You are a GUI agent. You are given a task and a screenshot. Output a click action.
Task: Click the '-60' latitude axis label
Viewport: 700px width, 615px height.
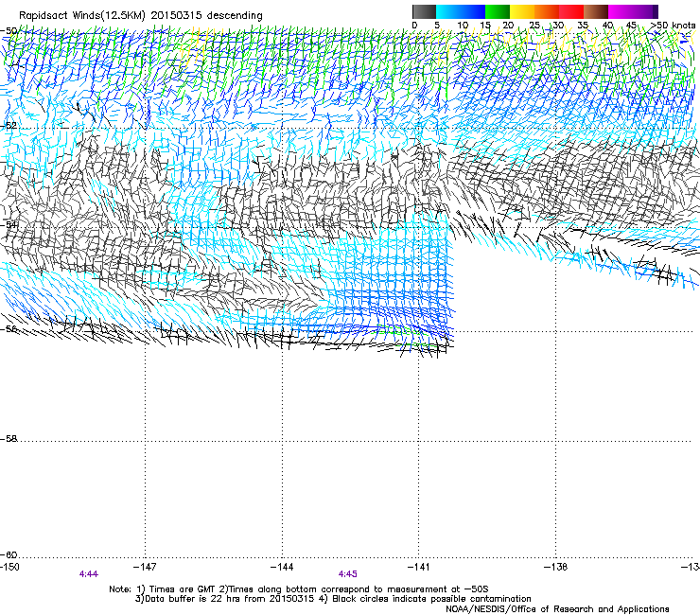coord(9,554)
